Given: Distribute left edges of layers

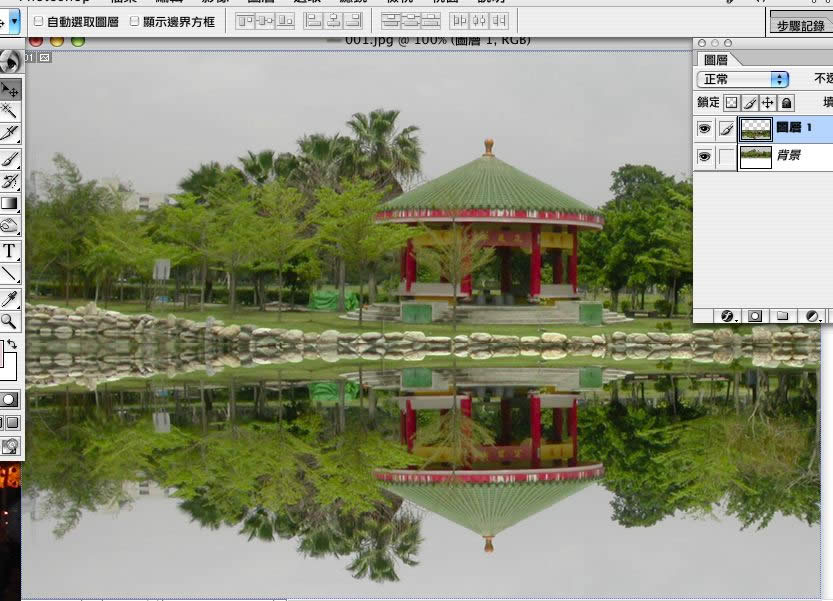Looking at the screenshot, I should [x=460, y=21].
